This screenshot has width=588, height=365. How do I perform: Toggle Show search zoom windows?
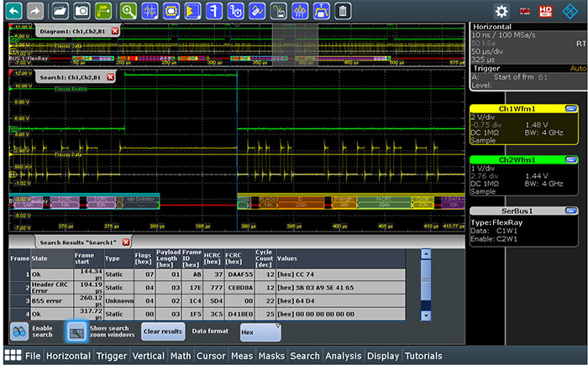click(76, 331)
